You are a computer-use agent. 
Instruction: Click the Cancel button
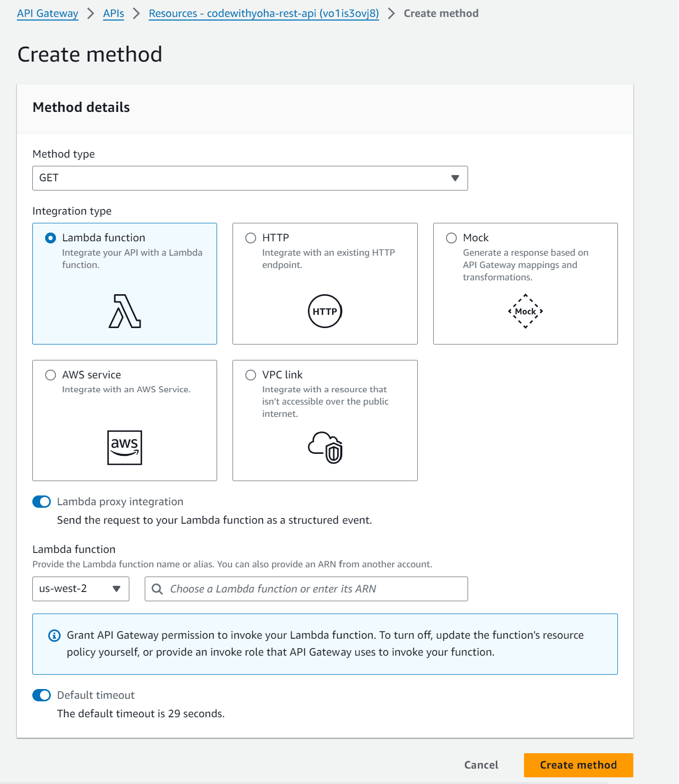coord(481,765)
